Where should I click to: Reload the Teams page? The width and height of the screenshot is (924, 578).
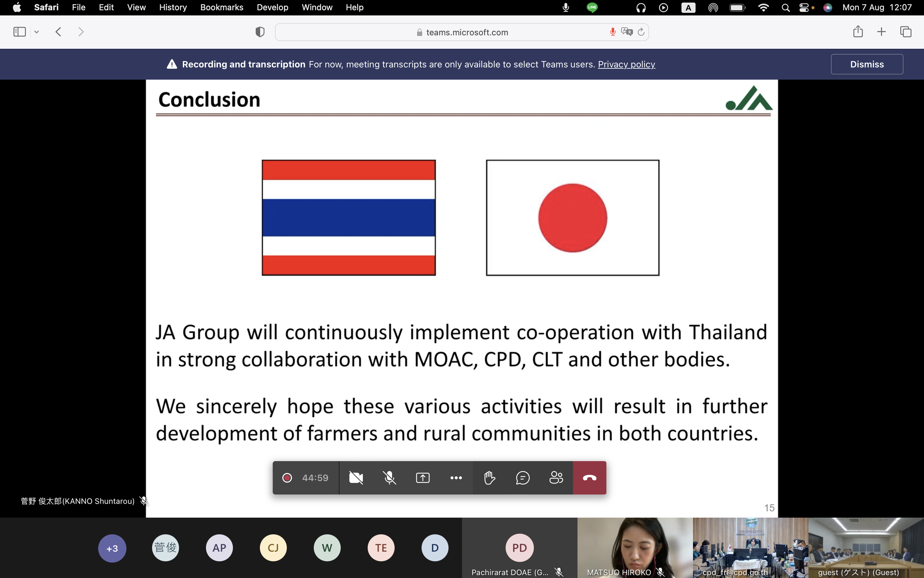click(x=641, y=32)
